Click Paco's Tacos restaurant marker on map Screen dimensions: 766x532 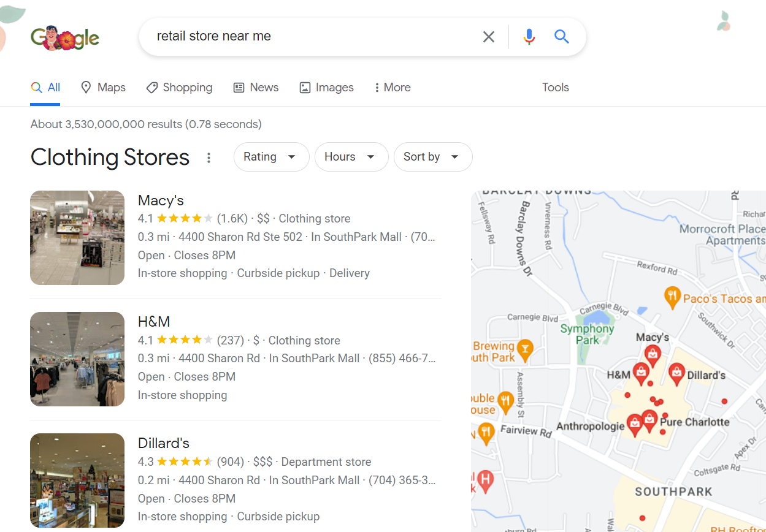click(x=673, y=298)
